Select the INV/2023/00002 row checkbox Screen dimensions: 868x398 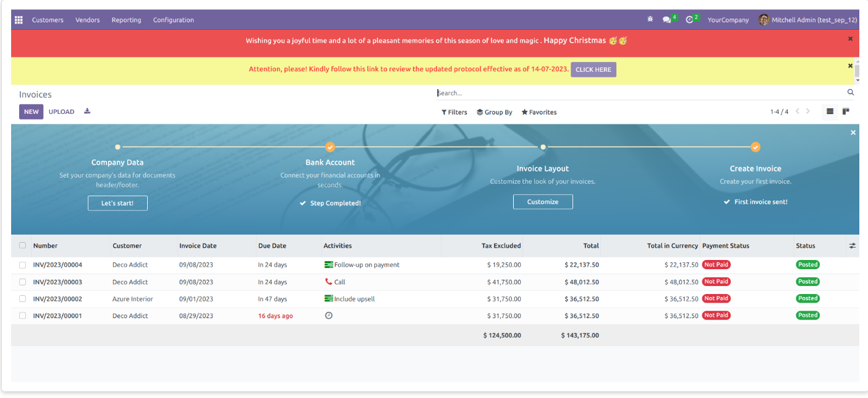coord(23,299)
